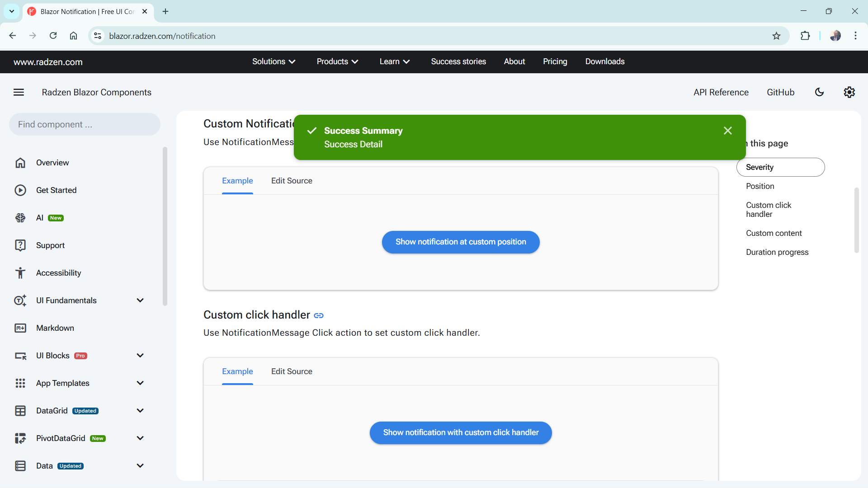The image size is (868, 488).
Task: Copy link icon beside Custom click handler
Action: (319, 315)
